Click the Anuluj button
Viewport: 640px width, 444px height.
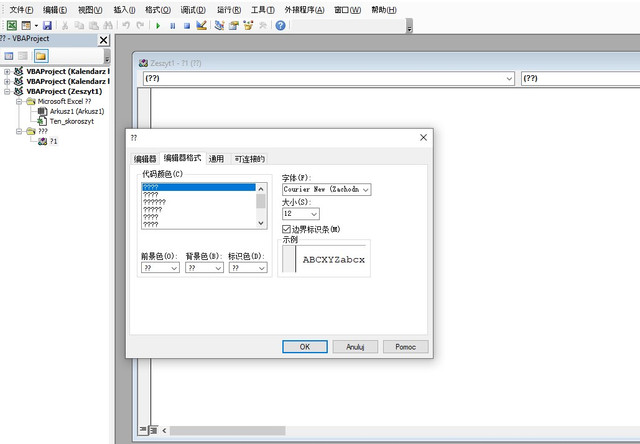pos(355,347)
